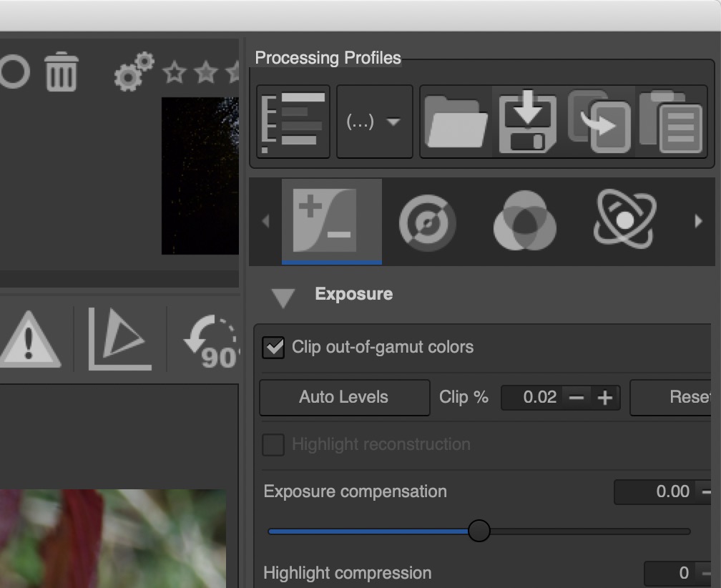The height and width of the screenshot is (588, 721).
Task: Increase Clip % with plus button
Action: tap(605, 398)
